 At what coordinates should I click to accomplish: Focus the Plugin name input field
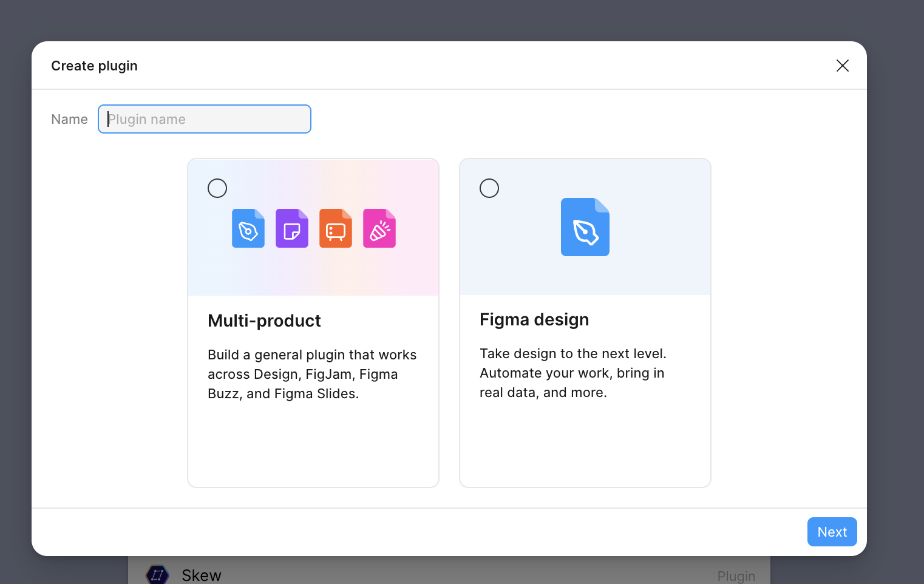pos(205,119)
